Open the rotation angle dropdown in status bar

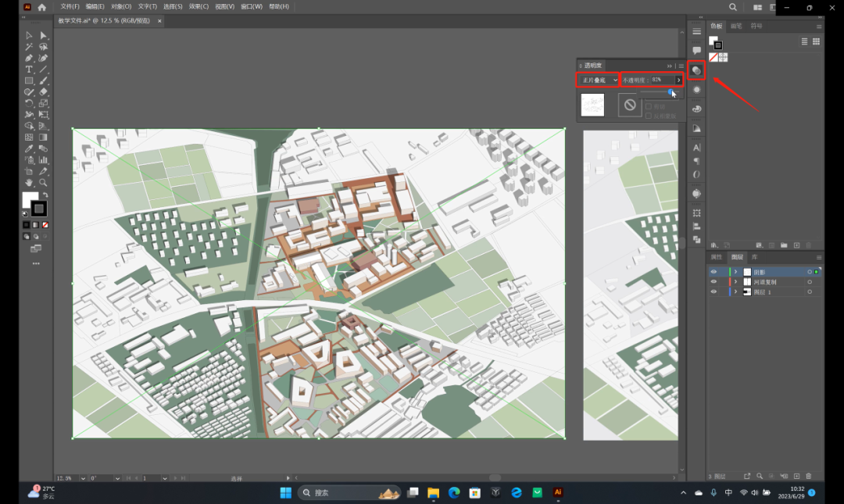(117, 478)
